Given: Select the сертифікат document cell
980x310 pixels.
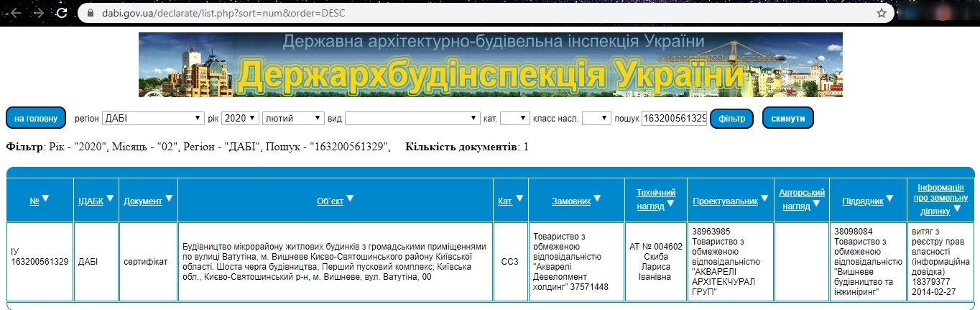Looking at the screenshot, I should pos(148,262).
